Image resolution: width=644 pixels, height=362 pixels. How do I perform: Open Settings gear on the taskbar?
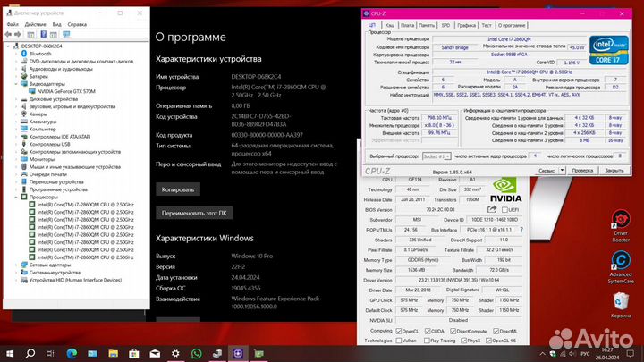175,353
